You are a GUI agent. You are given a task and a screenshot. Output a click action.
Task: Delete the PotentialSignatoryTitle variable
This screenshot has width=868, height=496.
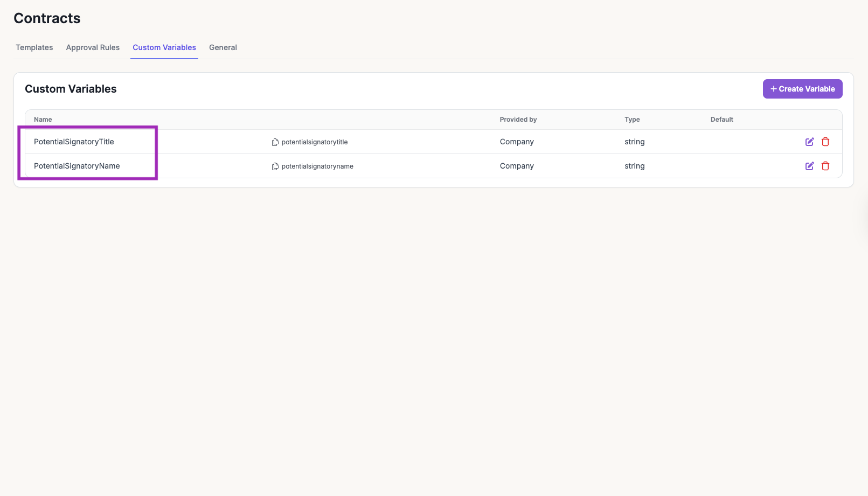click(825, 142)
